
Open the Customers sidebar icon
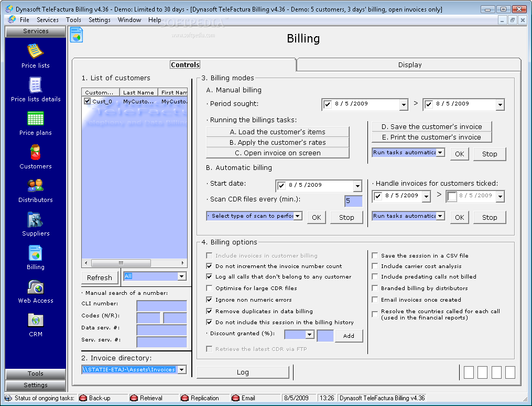click(35, 152)
